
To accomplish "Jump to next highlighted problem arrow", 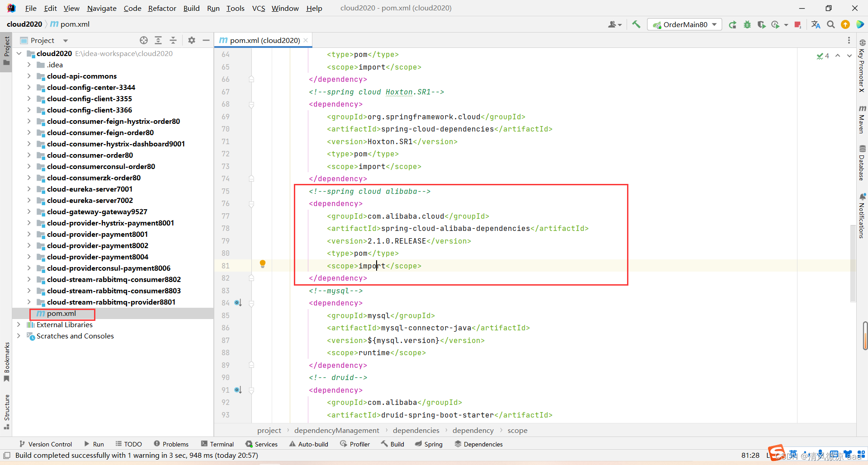I will point(849,56).
